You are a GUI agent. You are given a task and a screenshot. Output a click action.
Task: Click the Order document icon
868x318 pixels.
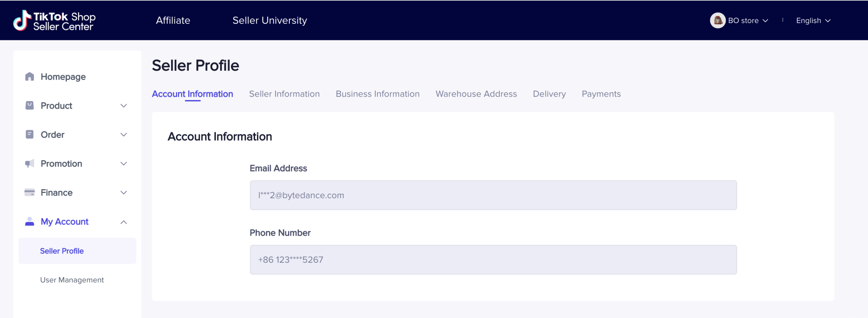click(x=29, y=135)
